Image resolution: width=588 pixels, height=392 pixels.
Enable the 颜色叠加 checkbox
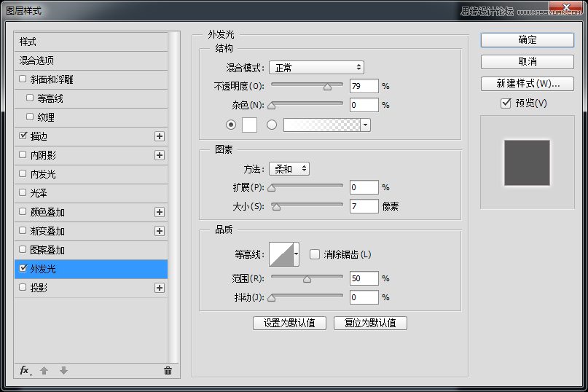click(23, 211)
